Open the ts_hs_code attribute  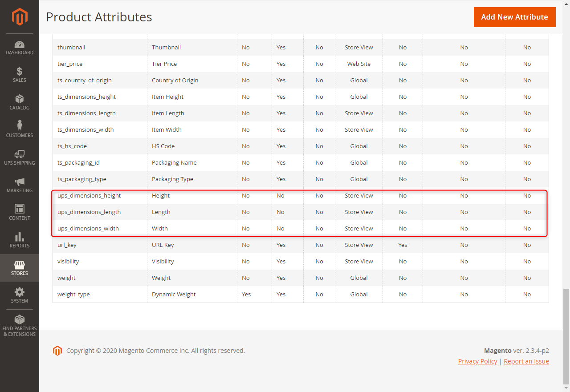tap(72, 146)
